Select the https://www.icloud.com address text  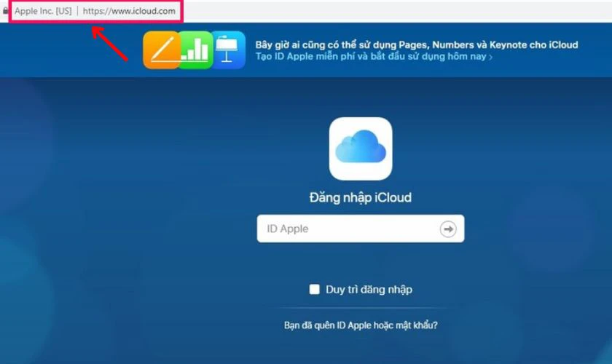pos(129,11)
